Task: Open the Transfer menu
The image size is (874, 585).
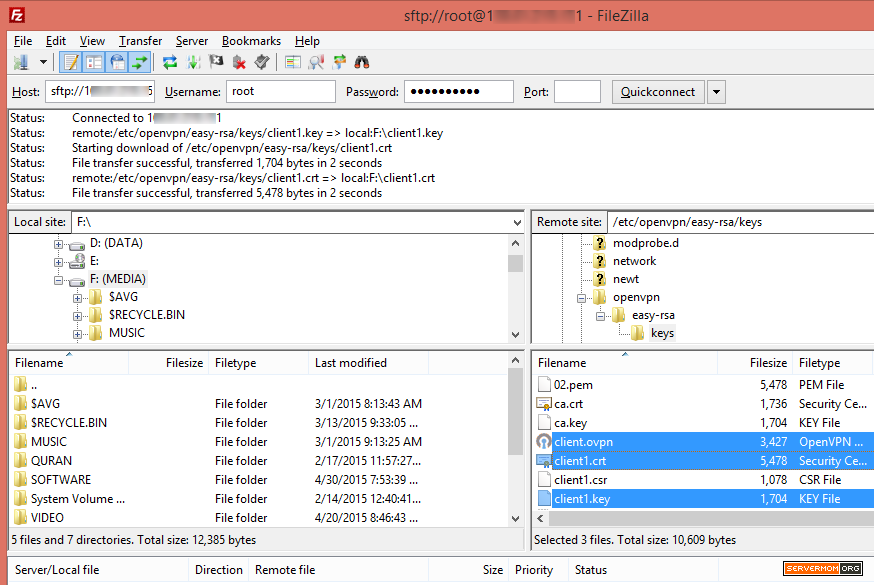Action: 140,41
